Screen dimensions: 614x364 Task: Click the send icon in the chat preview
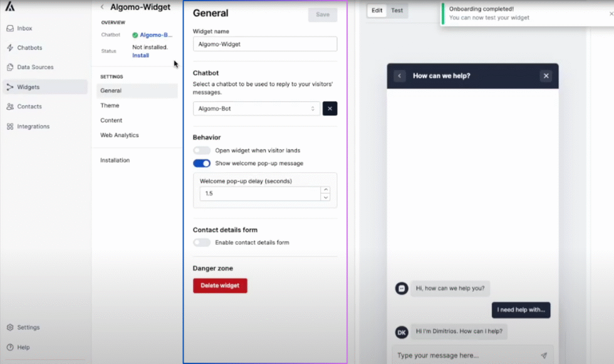[x=544, y=355]
